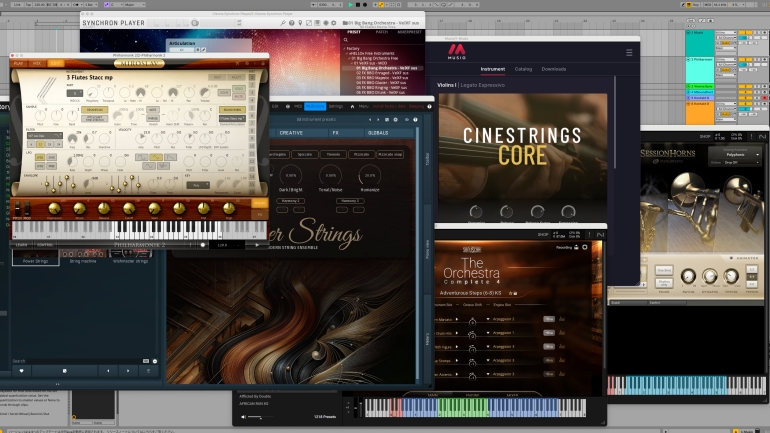770x433 pixels.
Task: Open the folder icon beside Big Bang Orchestra preset name
Action: tap(345, 23)
